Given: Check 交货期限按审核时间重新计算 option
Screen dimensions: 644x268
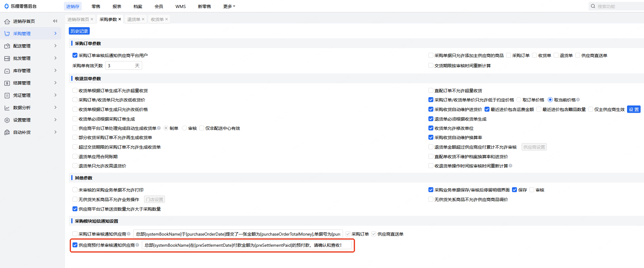Looking at the screenshot, I should coord(431,65).
